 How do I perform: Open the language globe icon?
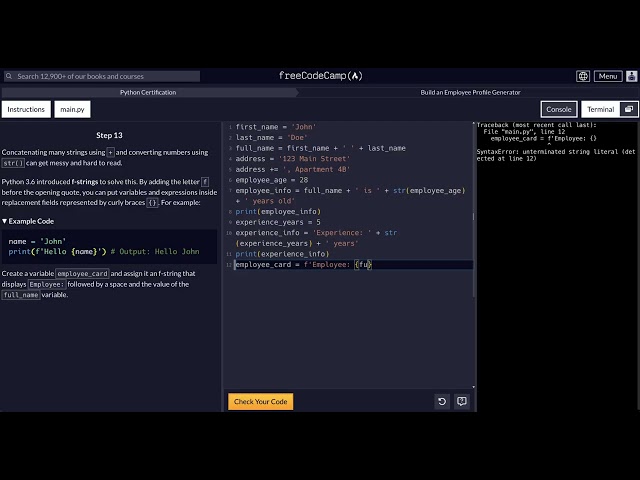pyautogui.click(x=583, y=76)
